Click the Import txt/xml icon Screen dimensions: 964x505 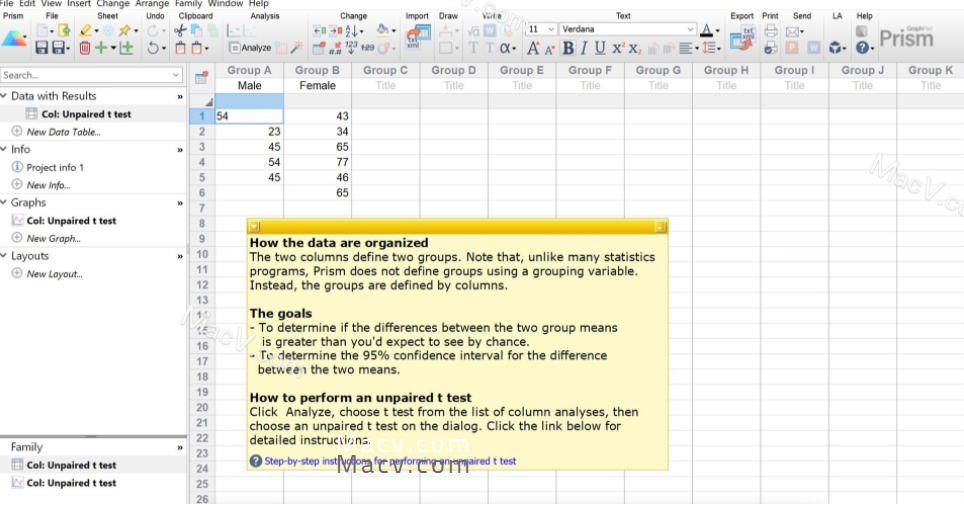pyautogui.click(x=417, y=38)
